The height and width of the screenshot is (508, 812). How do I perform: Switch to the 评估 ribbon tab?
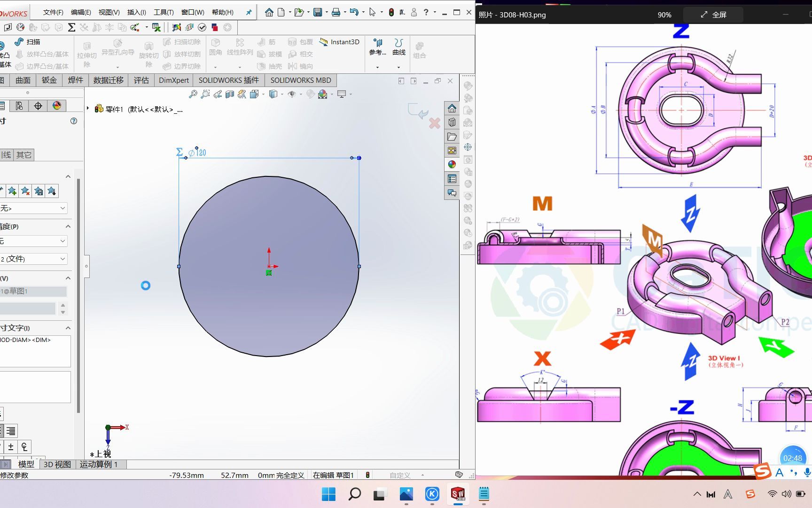[x=141, y=80]
